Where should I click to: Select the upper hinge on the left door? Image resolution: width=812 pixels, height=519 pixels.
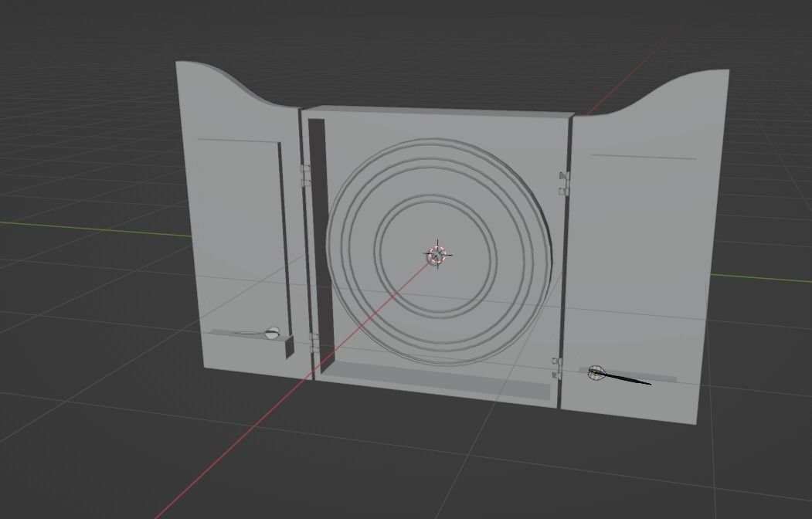tap(305, 175)
